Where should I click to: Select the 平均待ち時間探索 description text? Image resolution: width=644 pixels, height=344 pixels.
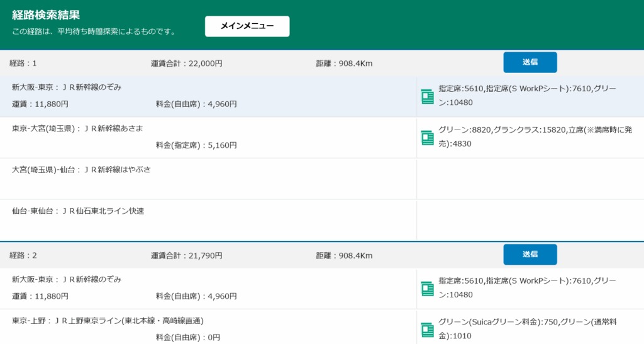pyautogui.click(x=94, y=31)
